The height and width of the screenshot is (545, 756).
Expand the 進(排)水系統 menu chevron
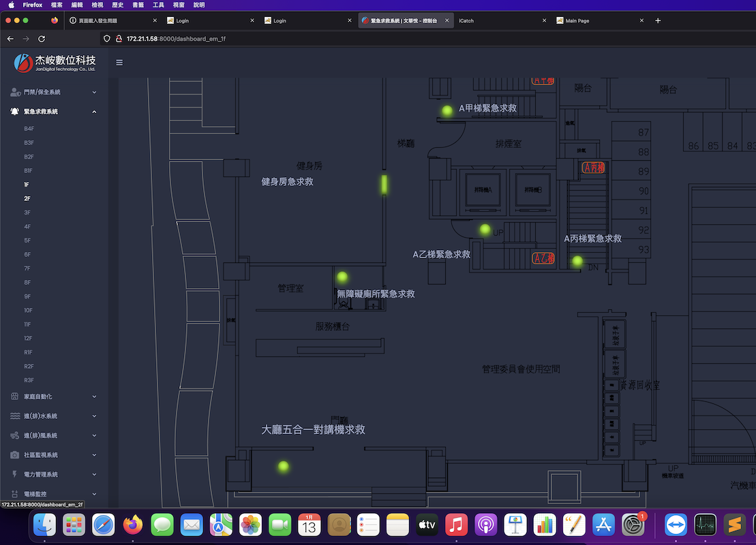pos(95,416)
